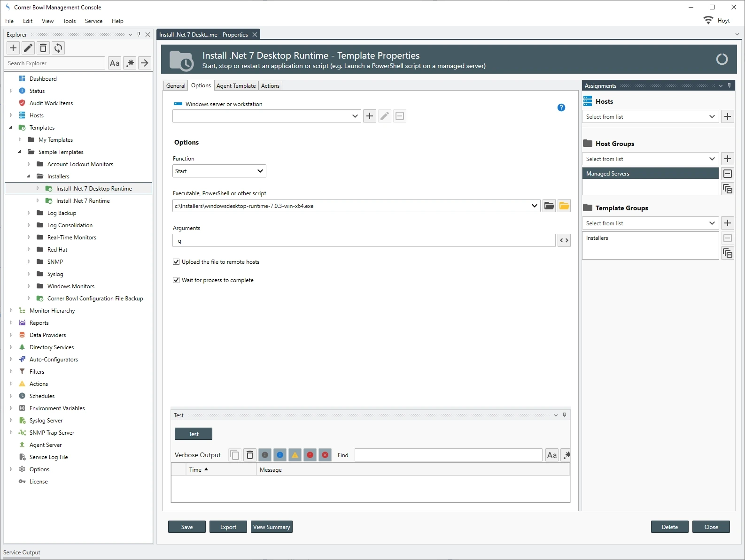Click the plus beside Hosts list

tap(728, 116)
